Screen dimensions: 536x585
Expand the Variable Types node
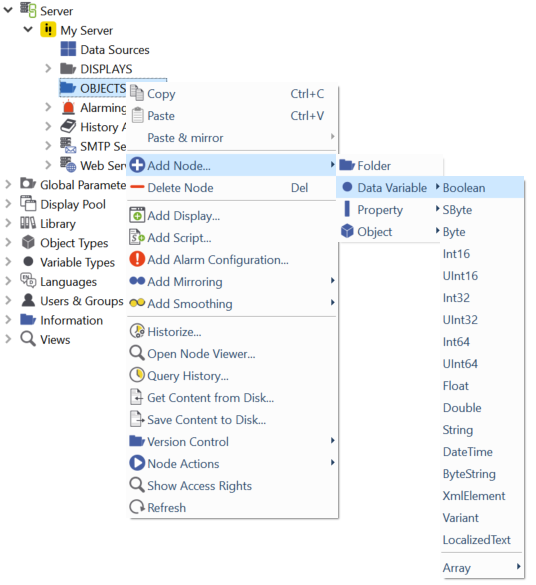coord(8,262)
